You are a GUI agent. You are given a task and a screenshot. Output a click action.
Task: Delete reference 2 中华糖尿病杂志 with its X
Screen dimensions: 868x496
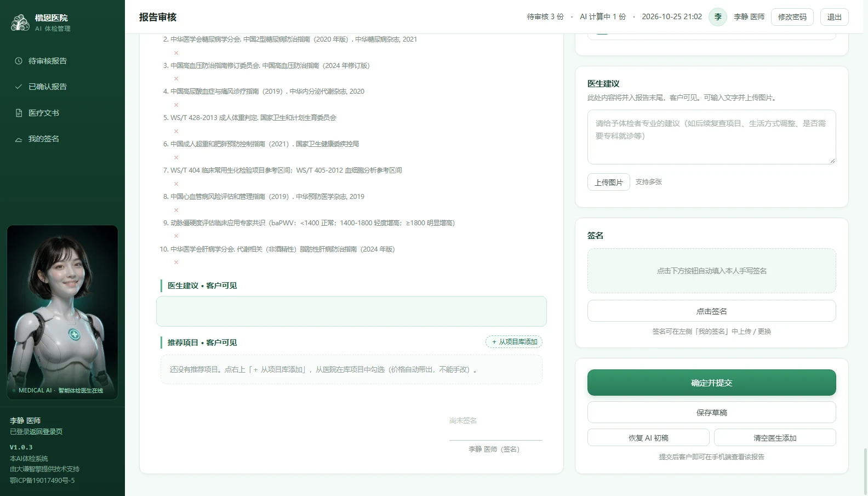pyautogui.click(x=176, y=53)
